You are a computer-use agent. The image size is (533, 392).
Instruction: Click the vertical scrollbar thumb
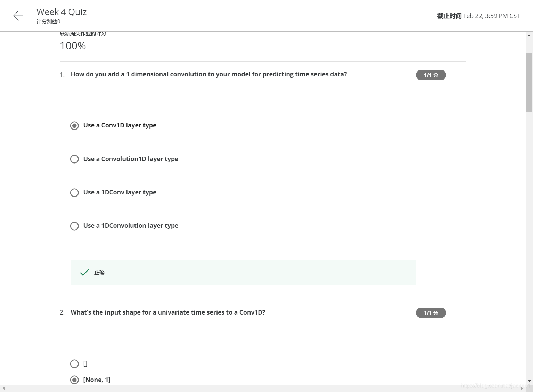tap(529, 83)
